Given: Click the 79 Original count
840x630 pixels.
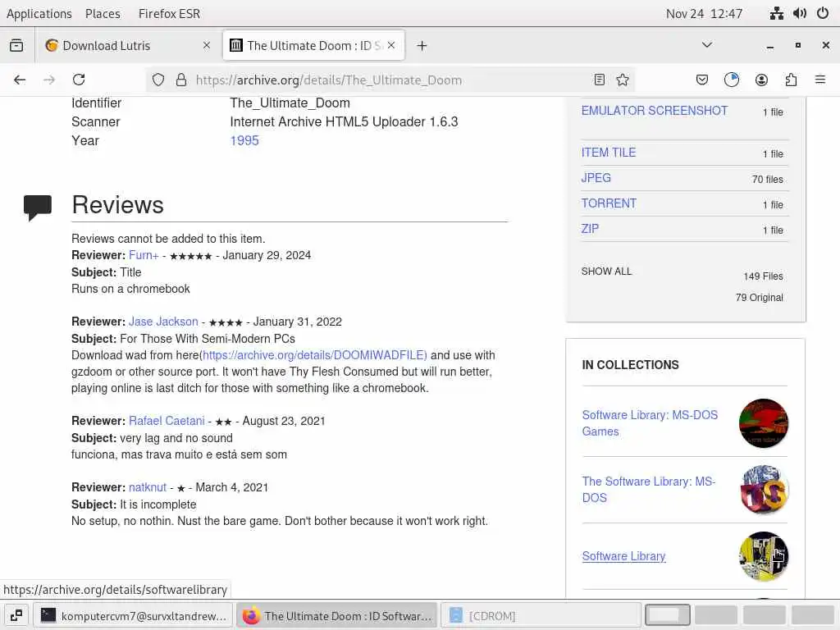Looking at the screenshot, I should (x=759, y=297).
